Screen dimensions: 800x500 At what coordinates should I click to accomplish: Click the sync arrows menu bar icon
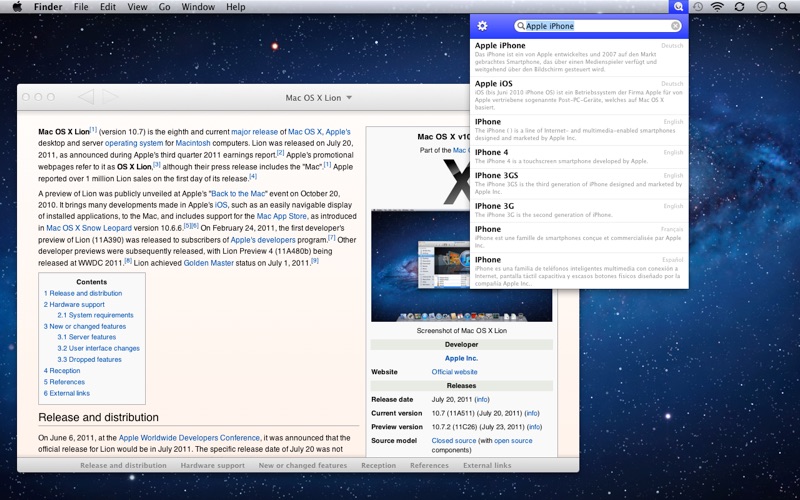click(739, 7)
